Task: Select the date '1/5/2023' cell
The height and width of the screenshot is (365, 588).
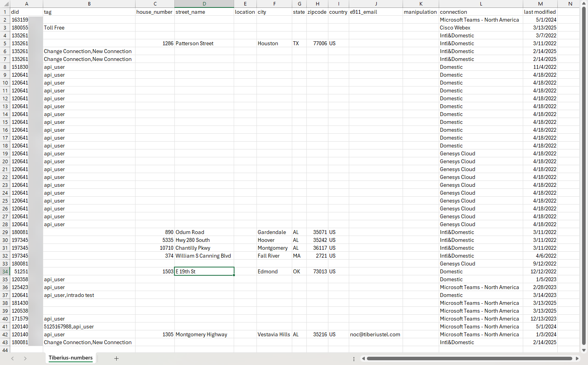Action: 540,279
